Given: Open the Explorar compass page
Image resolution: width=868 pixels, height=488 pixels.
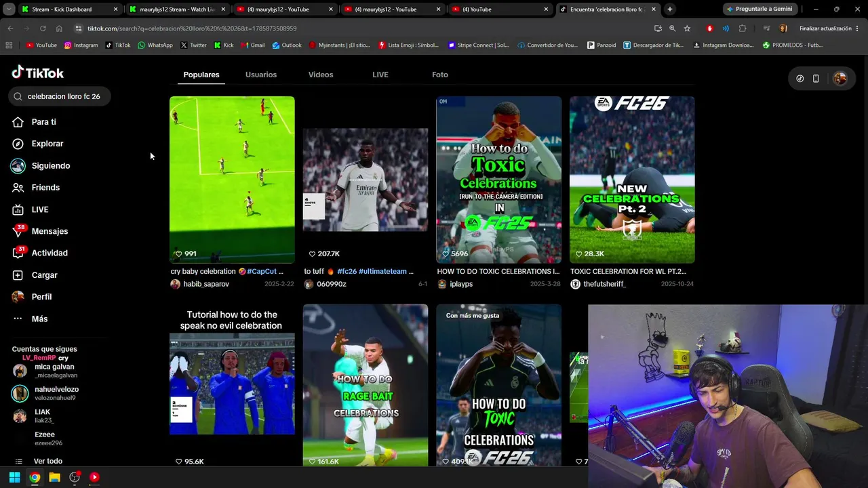Looking at the screenshot, I should [37, 144].
